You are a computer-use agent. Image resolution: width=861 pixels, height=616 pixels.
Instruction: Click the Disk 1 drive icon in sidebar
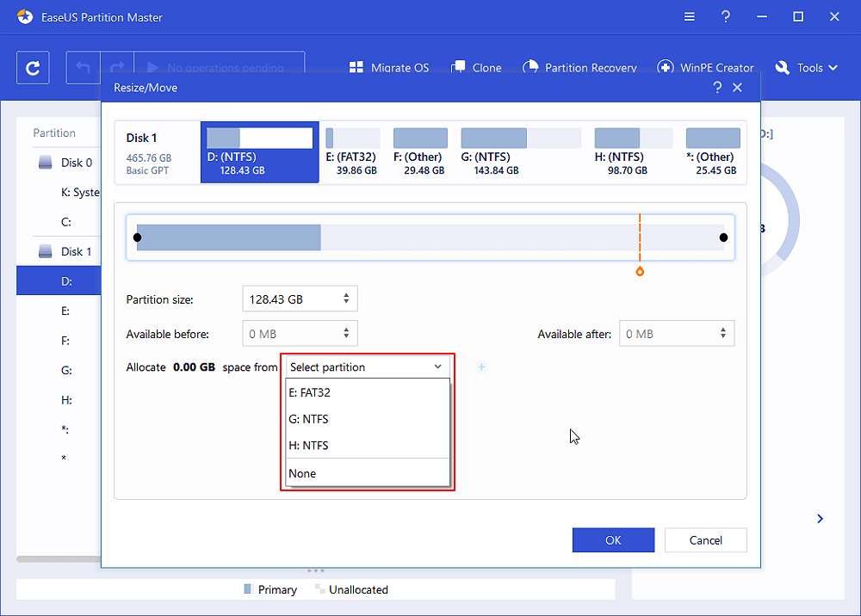pos(45,251)
